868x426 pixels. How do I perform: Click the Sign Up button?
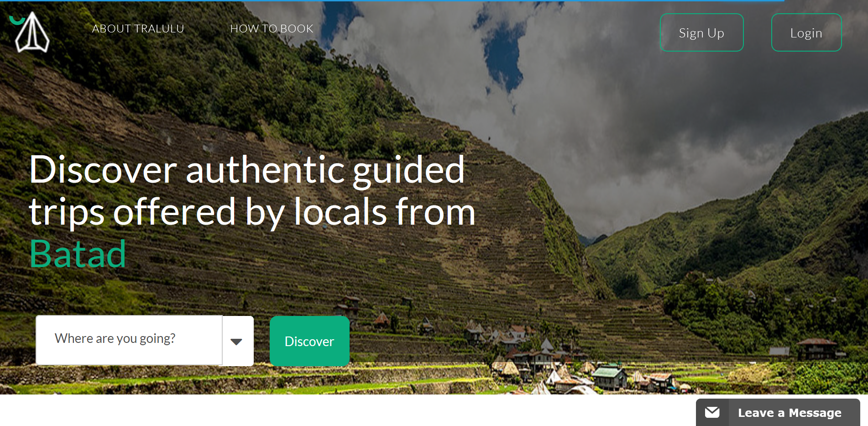tap(701, 32)
